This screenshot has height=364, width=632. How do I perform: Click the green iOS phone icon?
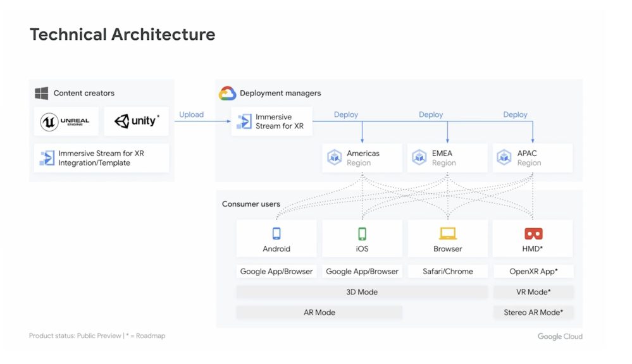(362, 234)
